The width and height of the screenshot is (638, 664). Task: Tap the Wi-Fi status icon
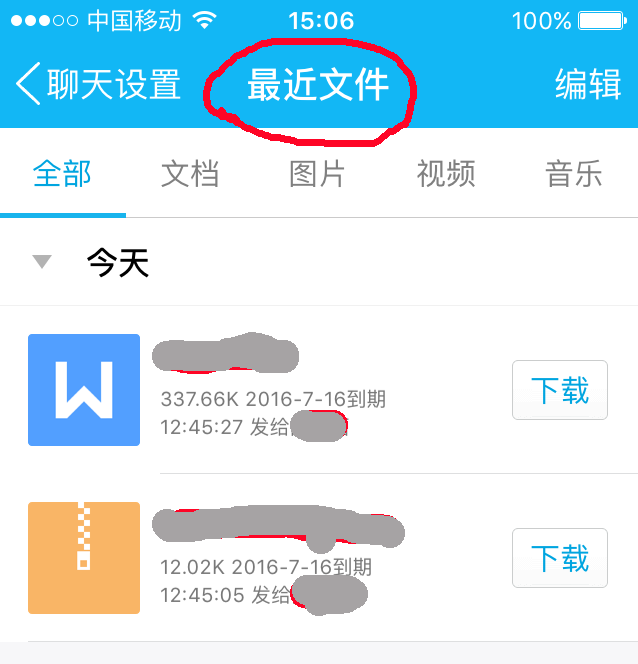click(204, 20)
